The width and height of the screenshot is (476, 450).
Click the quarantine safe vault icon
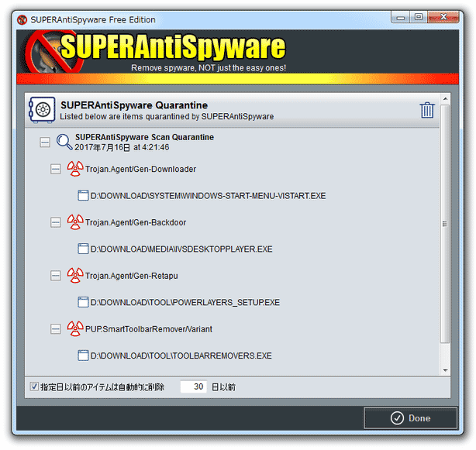pos(42,110)
